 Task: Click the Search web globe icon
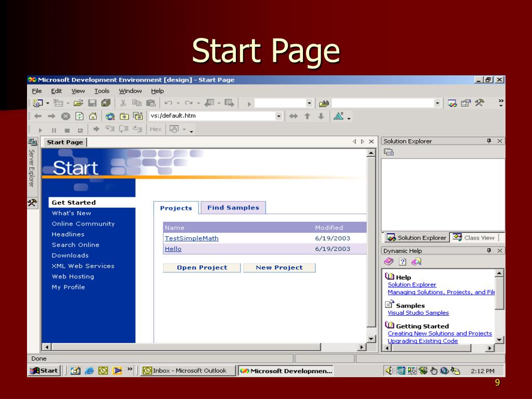pos(110,116)
